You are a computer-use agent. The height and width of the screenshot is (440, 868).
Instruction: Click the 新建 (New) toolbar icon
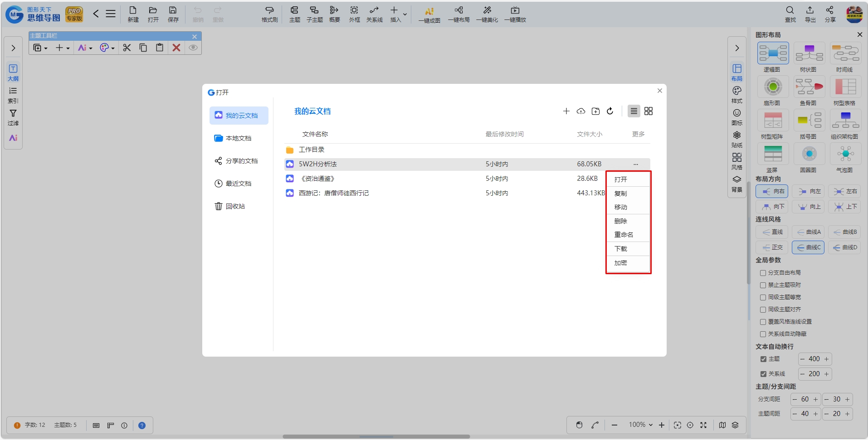(x=133, y=14)
